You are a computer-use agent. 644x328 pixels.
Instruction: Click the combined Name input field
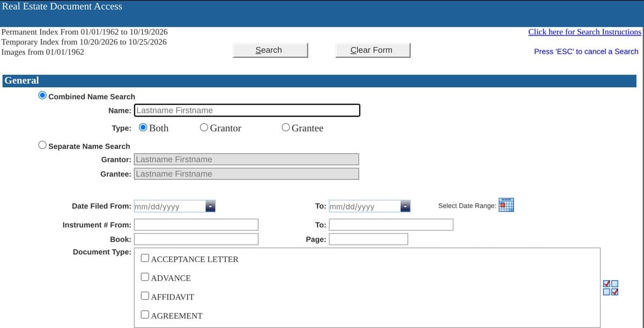click(247, 110)
